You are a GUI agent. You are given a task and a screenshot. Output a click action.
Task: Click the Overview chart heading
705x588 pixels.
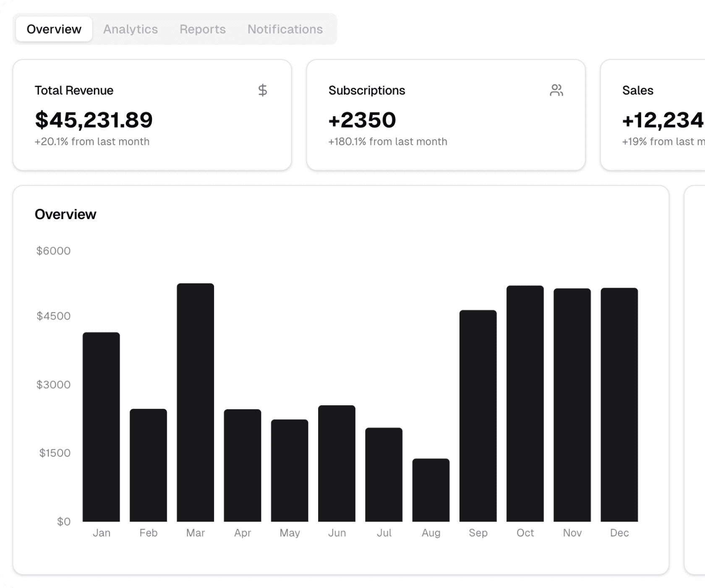click(65, 214)
